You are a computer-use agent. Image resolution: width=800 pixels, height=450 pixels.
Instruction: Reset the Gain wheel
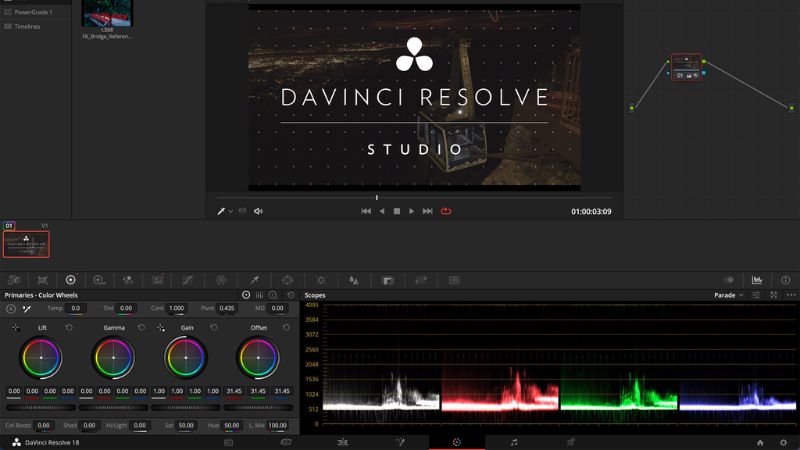click(x=214, y=328)
